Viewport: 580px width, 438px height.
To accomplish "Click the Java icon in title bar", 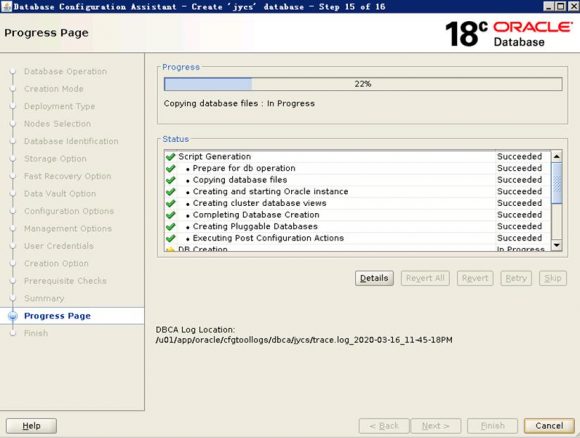I will pos(6,6).
